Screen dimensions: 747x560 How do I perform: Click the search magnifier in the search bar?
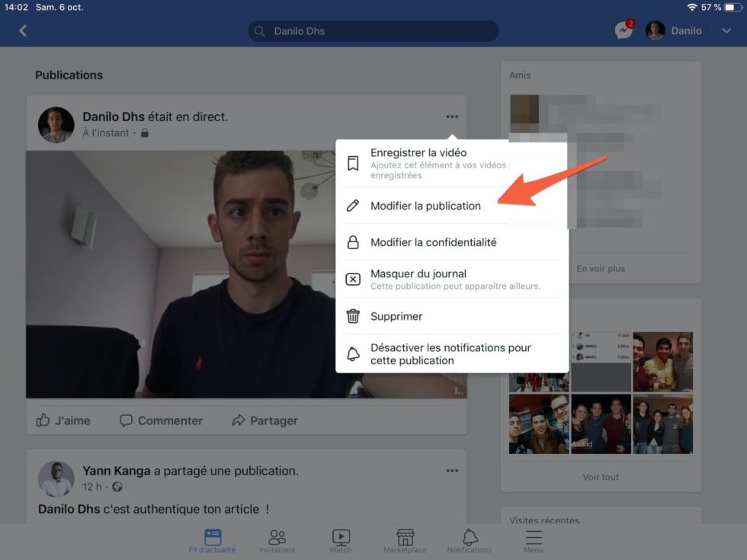(259, 30)
